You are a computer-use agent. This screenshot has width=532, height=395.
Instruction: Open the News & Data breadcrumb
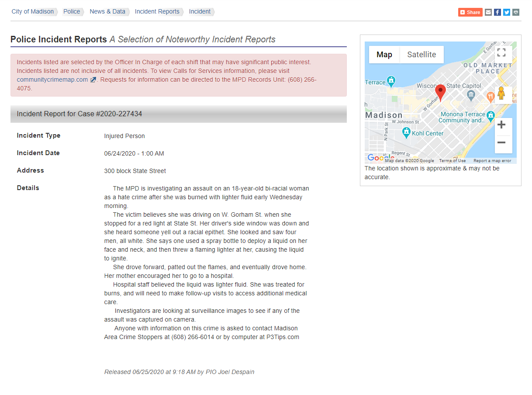pos(107,12)
